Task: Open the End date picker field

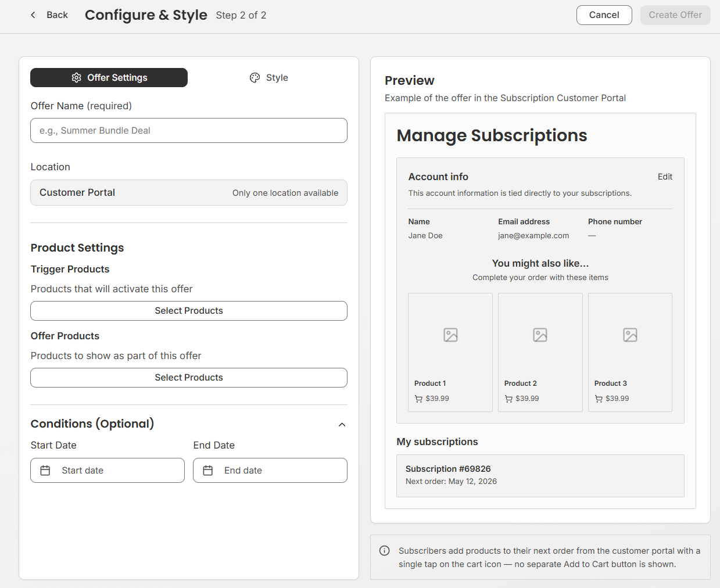Action: click(270, 471)
